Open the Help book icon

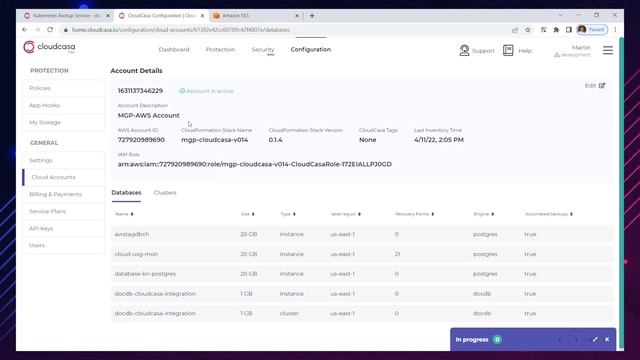pyautogui.click(x=508, y=50)
